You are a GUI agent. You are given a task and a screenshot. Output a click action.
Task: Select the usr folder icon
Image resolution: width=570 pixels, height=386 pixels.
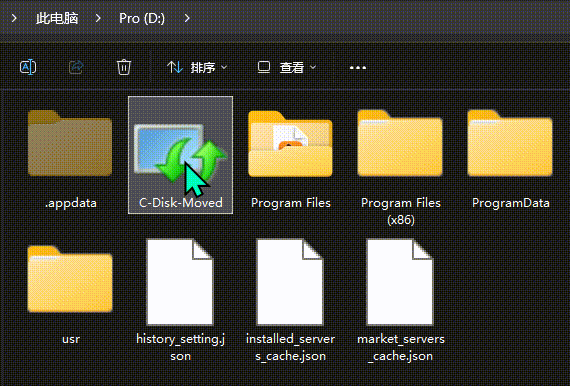click(70, 279)
